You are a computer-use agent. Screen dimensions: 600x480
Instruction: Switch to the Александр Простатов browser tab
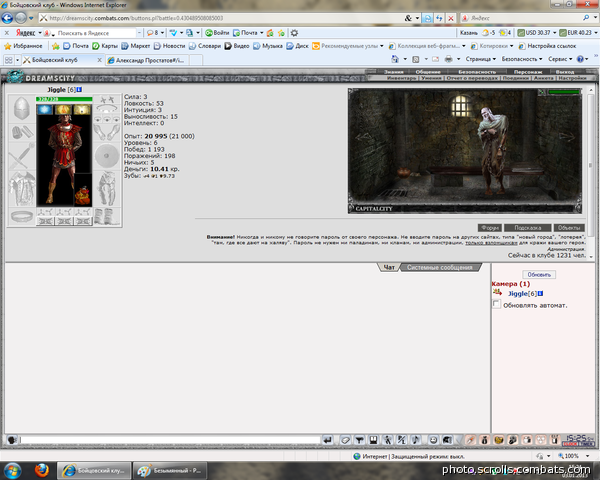pos(147,60)
